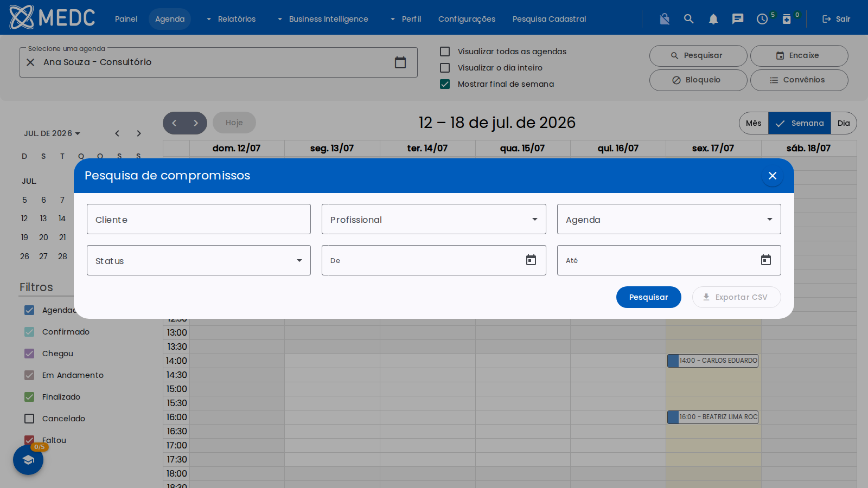The image size is (868, 488).
Task: Toggle Visualizar o dia inteiro checkbox
Action: point(445,68)
